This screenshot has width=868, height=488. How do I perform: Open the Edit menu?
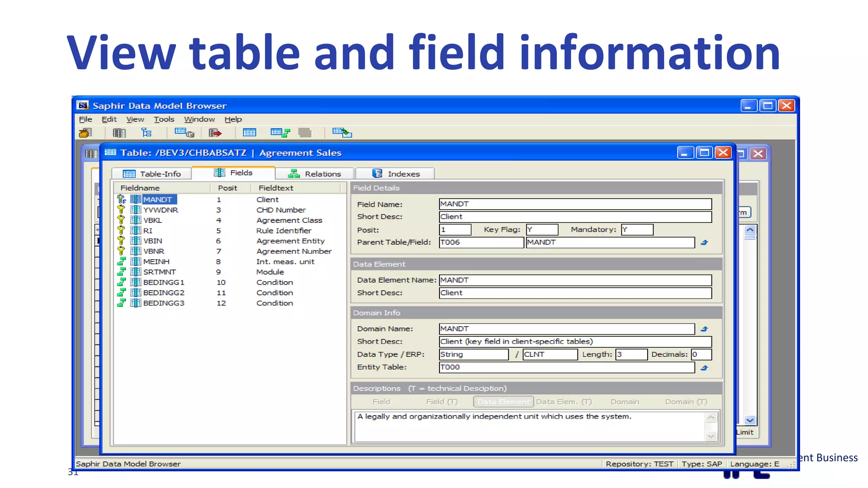pos(109,119)
